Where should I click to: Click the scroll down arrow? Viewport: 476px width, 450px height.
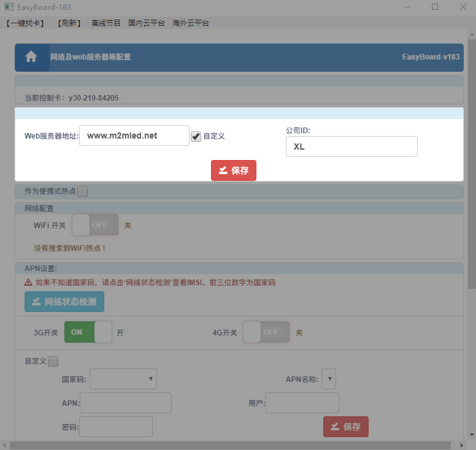click(x=472, y=435)
